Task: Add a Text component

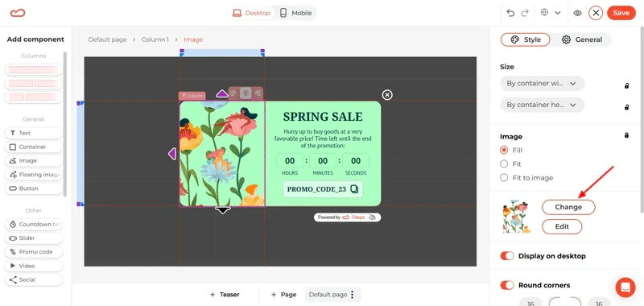Action: [x=33, y=133]
